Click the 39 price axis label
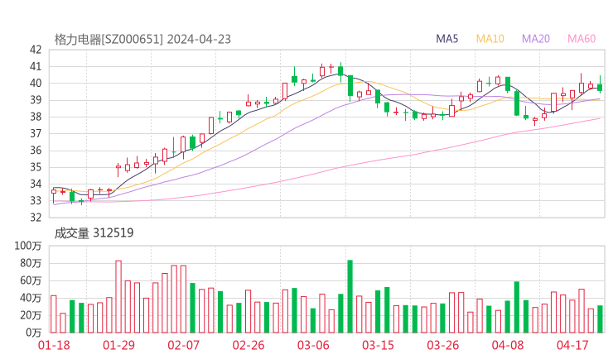Screen dimensions: 613x364 36,100
